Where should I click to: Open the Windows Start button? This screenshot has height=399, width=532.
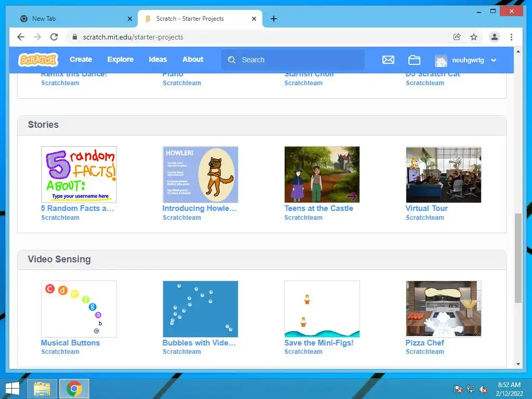click(12, 389)
